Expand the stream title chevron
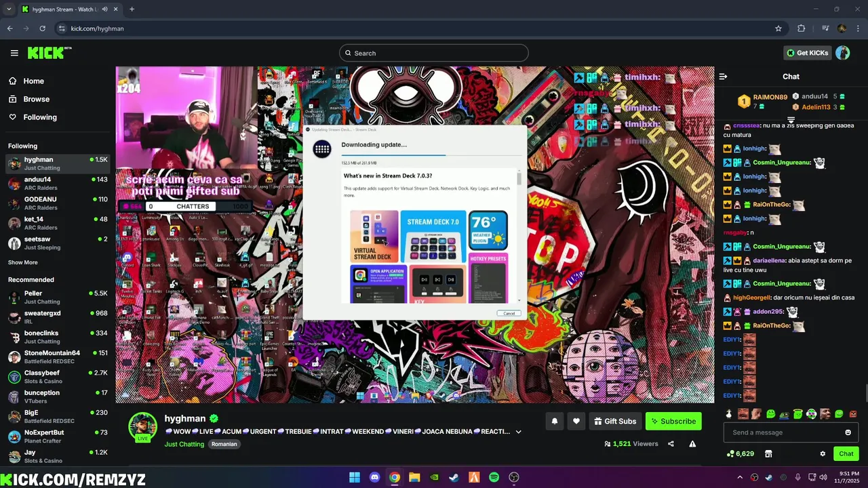The image size is (868, 488). (x=519, y=432)
